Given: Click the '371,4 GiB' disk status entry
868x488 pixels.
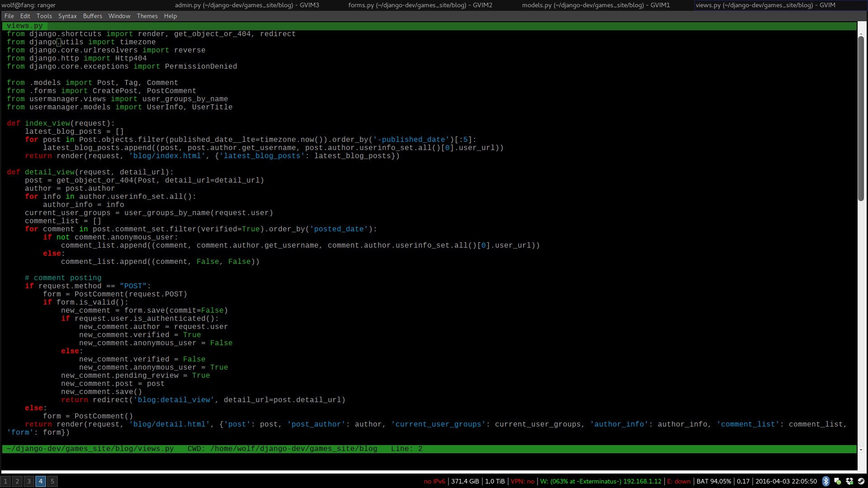Looking at the screenshot, I should coord(465,481).
